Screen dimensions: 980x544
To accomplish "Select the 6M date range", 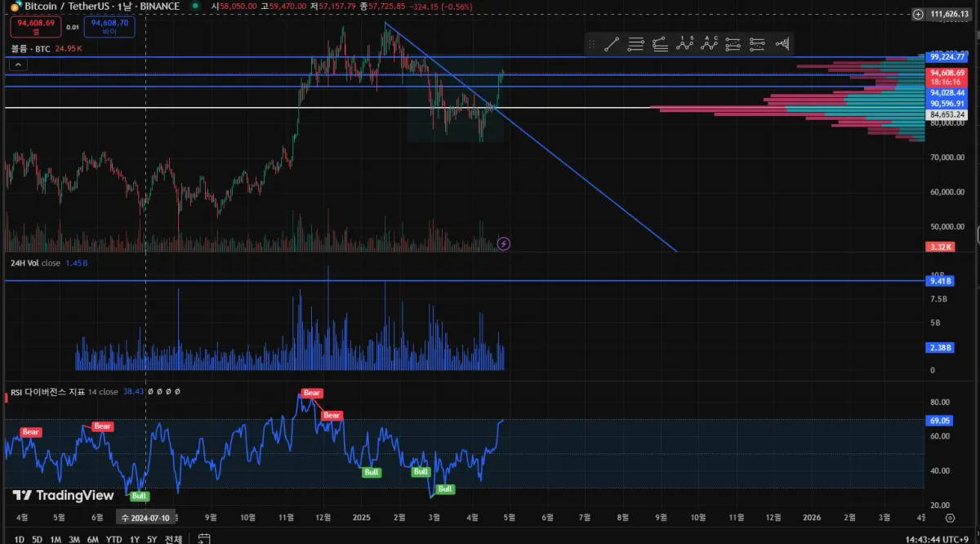I will [x=93, y=539].
